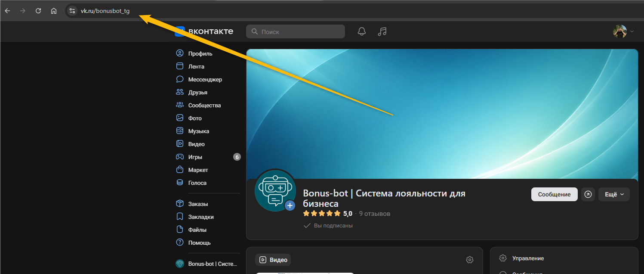
Task: Go back with the browser back arrow
Action: (x=7, y=11)
